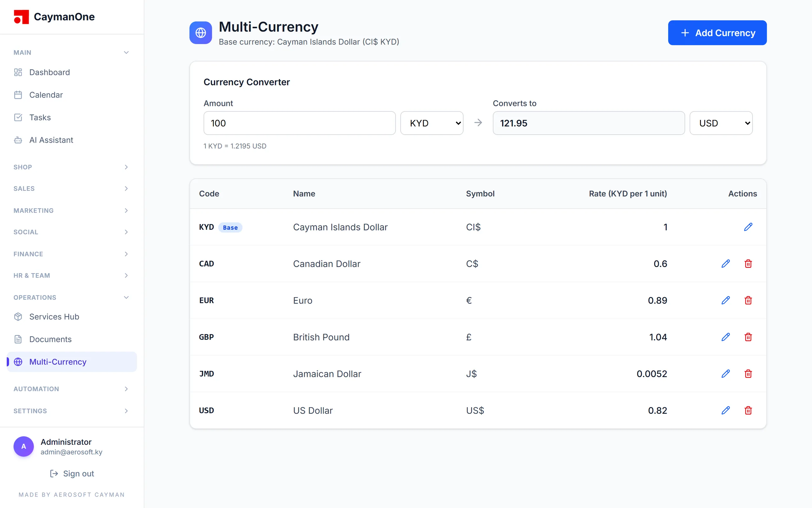Image resolution: width=812 pixels, height=508 pixels.
Task: Go to the Calendar page
Action: click(x=71, y=95)
